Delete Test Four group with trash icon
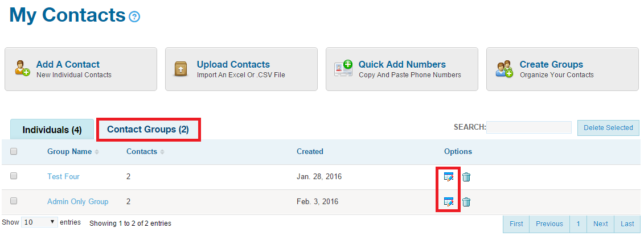The height and width of the screenshot is (236, 644). tap(466, 177)
